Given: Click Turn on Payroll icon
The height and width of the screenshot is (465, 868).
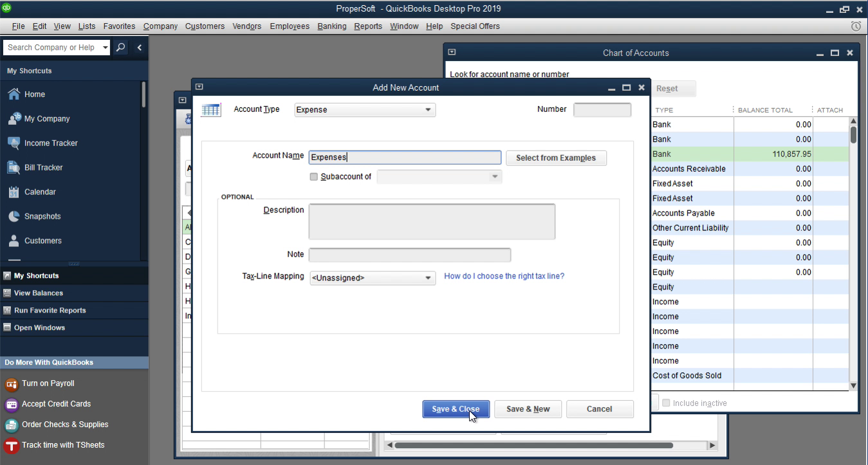Looking at the screenshot, I should (11, 384).
